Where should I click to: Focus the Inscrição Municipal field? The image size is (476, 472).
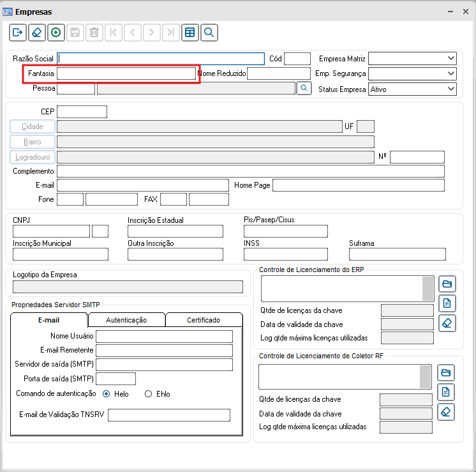tap(61, 254)
